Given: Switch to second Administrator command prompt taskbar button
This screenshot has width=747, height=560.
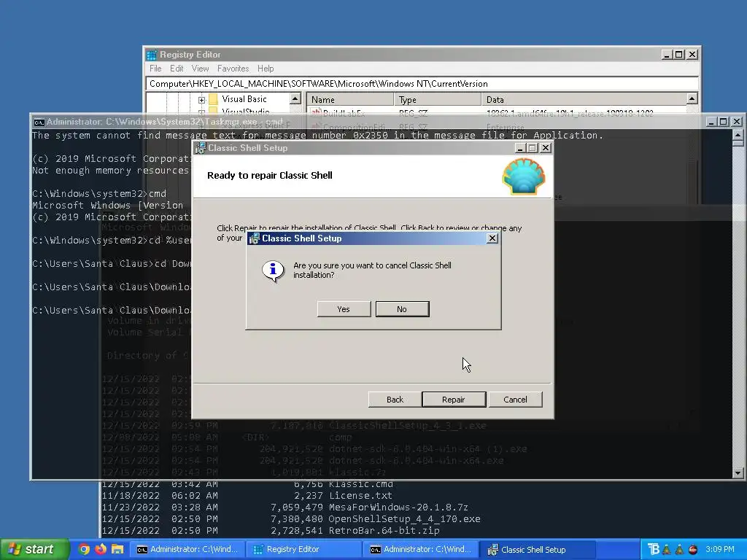Looking at the screenshot, I should [421, 550].
